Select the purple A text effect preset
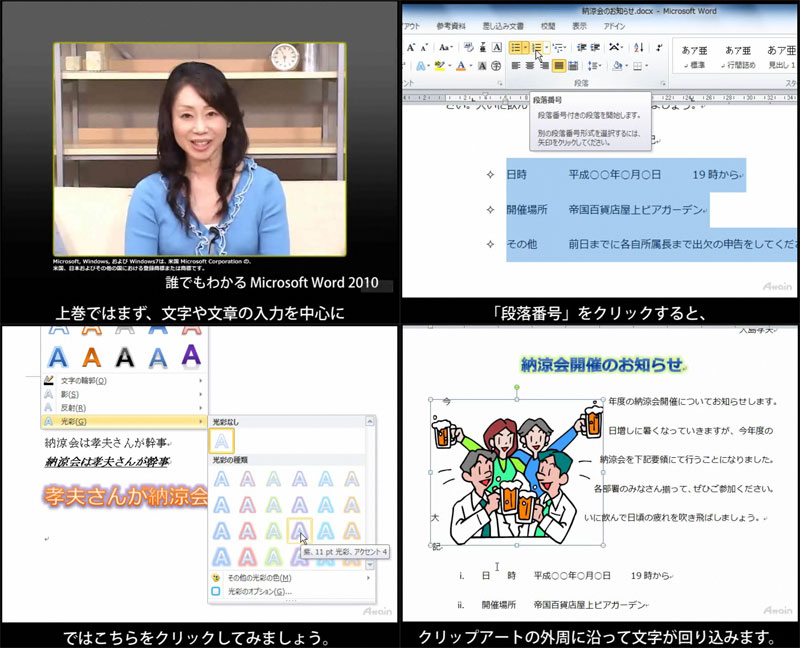Screen dimensions: 800x648 [x=191, y=356]
